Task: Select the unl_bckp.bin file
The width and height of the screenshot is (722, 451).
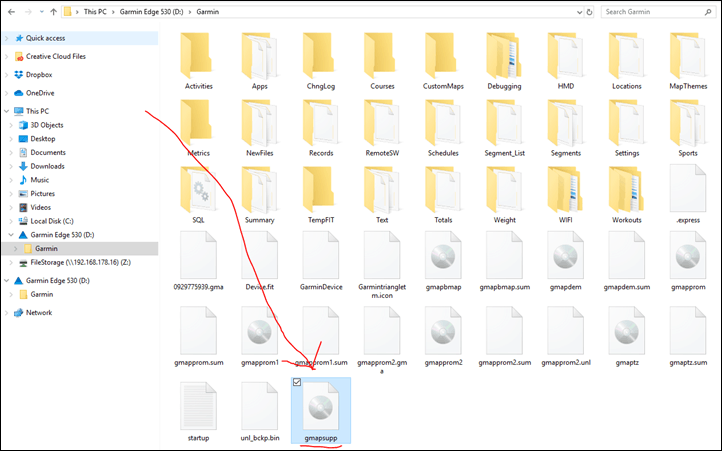Action: [260, 412]
